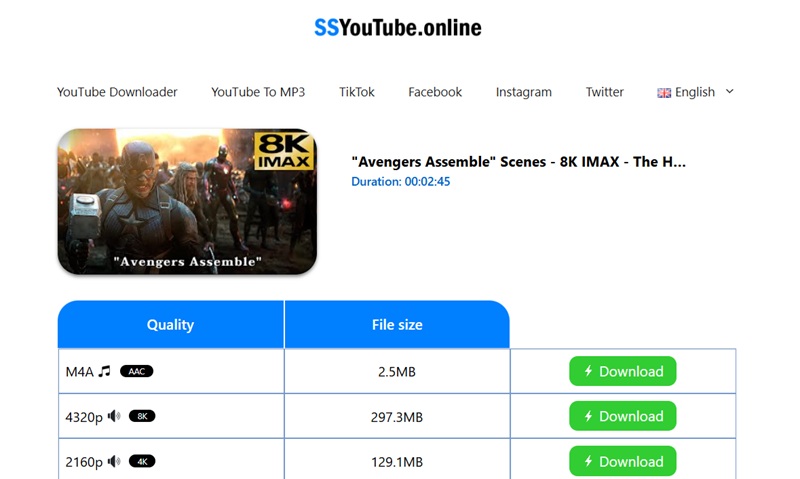
Task: Click the UK flag icon beside English
Action: coord(664,92)
